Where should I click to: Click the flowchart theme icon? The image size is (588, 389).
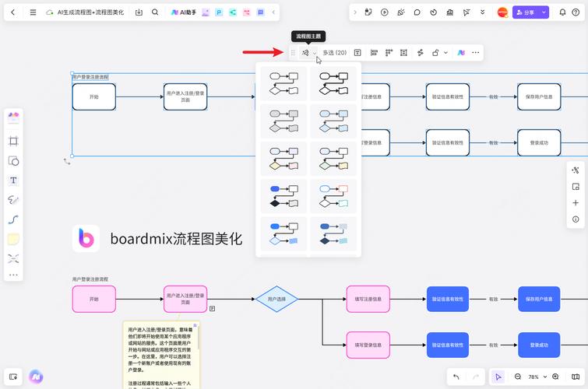click(x=305, y=53)
